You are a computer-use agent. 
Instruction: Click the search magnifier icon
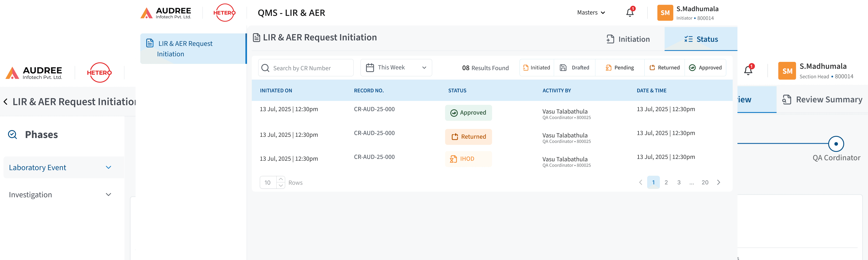tap(265, 68)
